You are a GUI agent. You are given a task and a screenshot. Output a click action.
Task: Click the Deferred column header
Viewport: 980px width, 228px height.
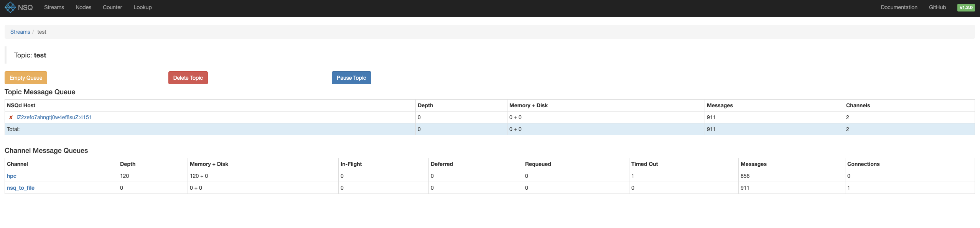tap(442, 164)
